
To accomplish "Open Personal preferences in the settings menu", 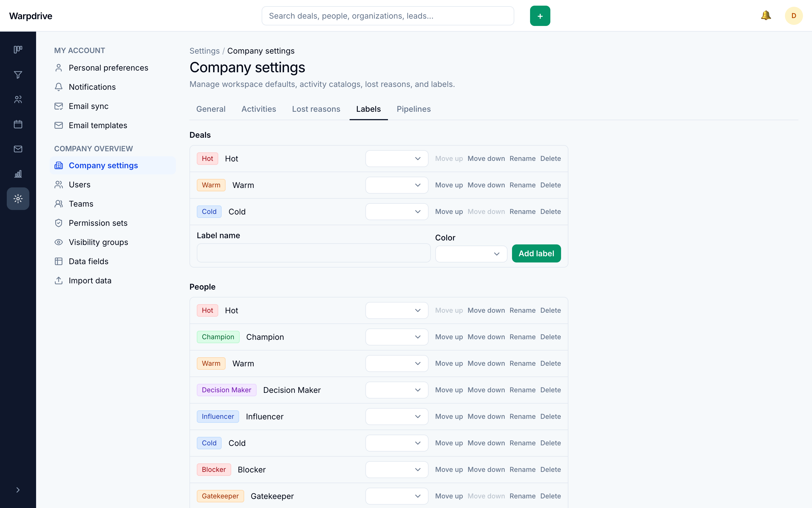I will coord(113,68).
